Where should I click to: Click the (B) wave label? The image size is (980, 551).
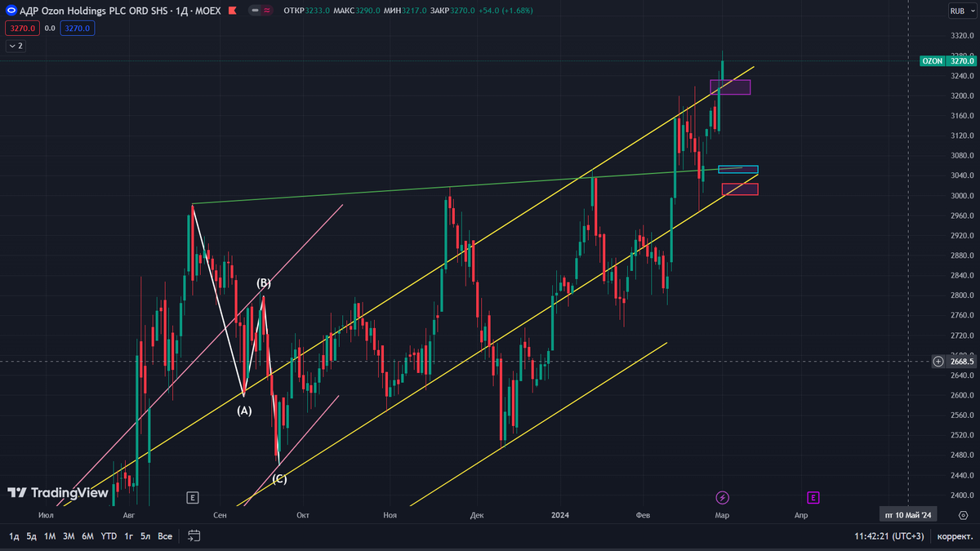(x=264, y=283)
